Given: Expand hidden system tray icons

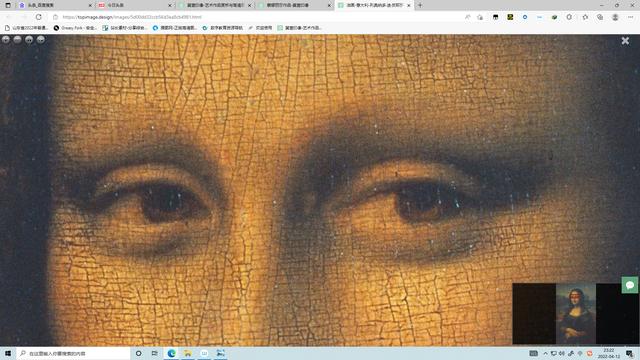Looking at the screenshot, I should tap(545, 353).
